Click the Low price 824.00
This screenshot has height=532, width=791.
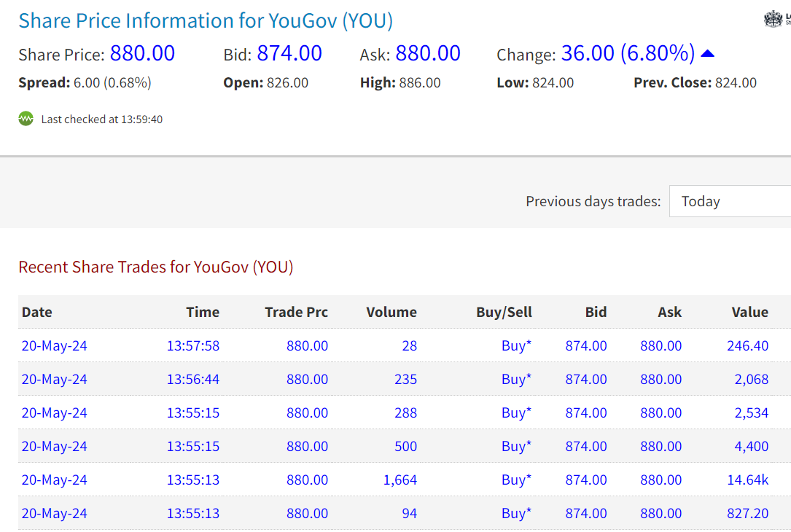tap(553, 82)
